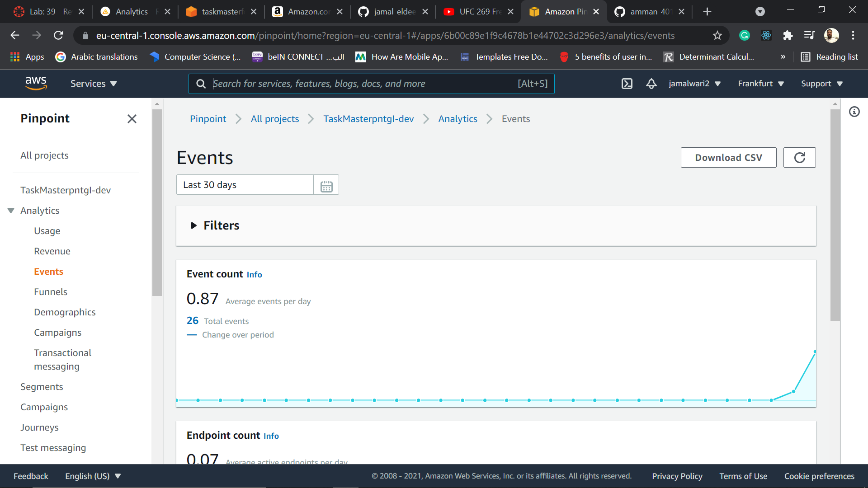Click the calendar icon beside Last 30 days

326,184
